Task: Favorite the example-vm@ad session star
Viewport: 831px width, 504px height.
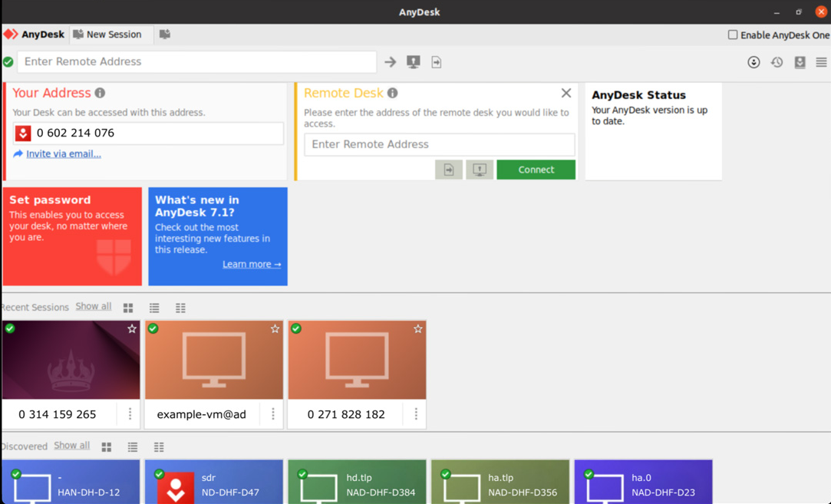Action: coord(275,329)
